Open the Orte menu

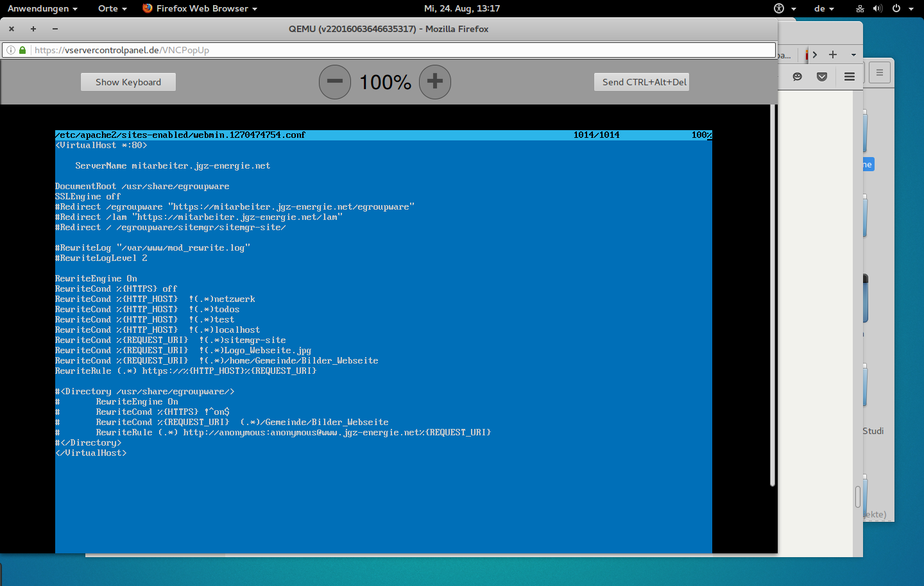click(112, 8)
